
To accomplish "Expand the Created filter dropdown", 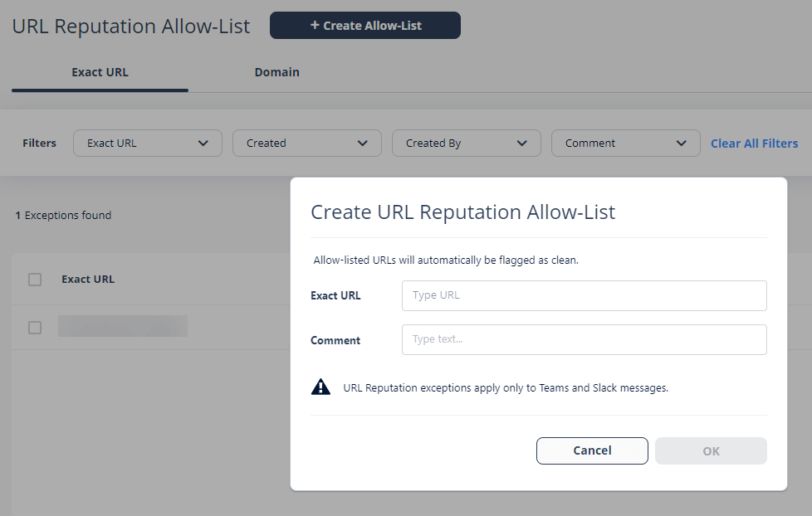I will pos(307,143).
